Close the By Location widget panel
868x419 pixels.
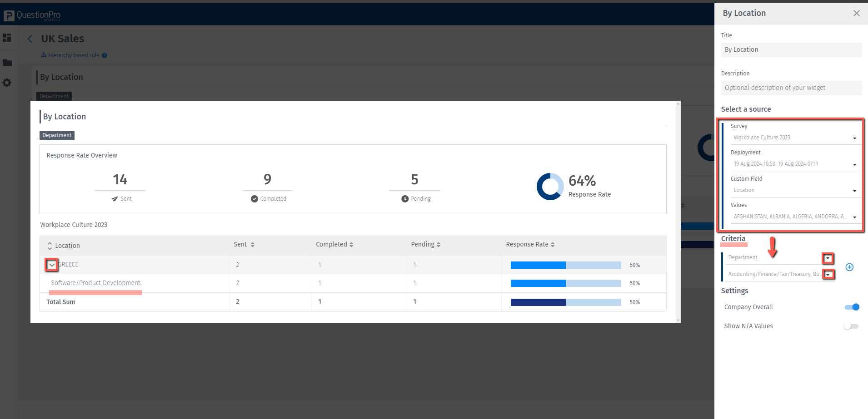[x=857, y=13]
